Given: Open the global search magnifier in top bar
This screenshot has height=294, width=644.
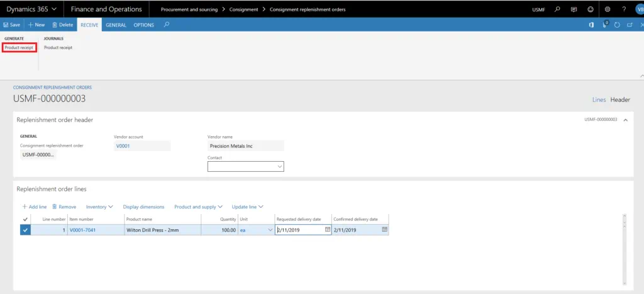Looking at the screenshot, I should [557, 9].
